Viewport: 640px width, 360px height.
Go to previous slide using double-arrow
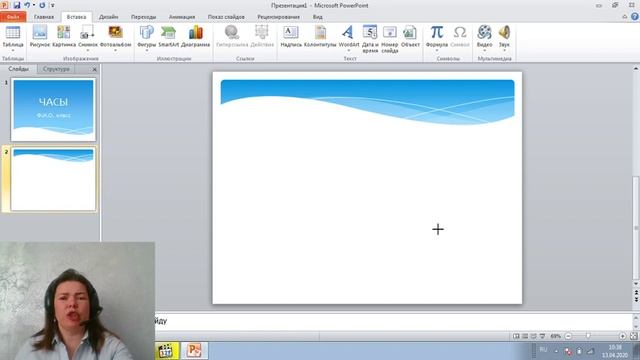[636, 293]
